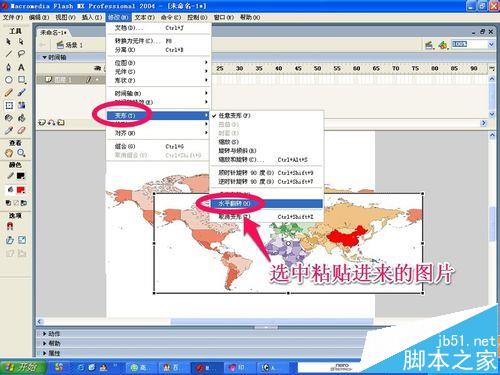This screenshot has width=500, height=375.
Task: Click the Insert Layer icon below layers
Action: (x=42, y=123)
